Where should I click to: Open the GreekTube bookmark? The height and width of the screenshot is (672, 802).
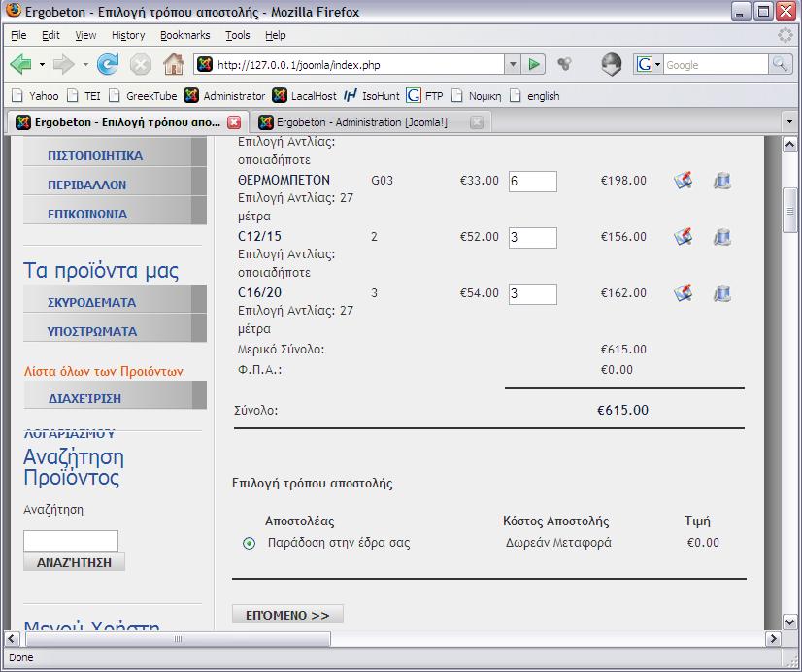144,96
